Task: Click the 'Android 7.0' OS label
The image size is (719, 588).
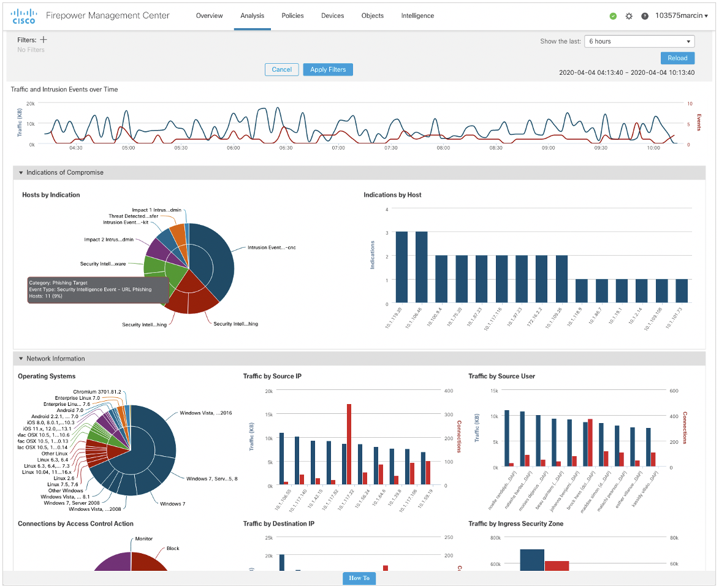Action: click(x=70, y=411)
